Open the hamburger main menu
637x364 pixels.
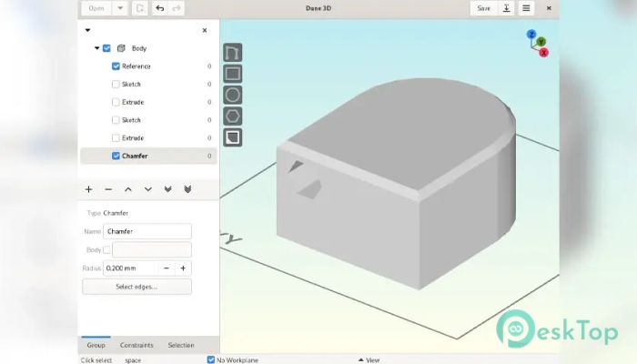point(526,8)
